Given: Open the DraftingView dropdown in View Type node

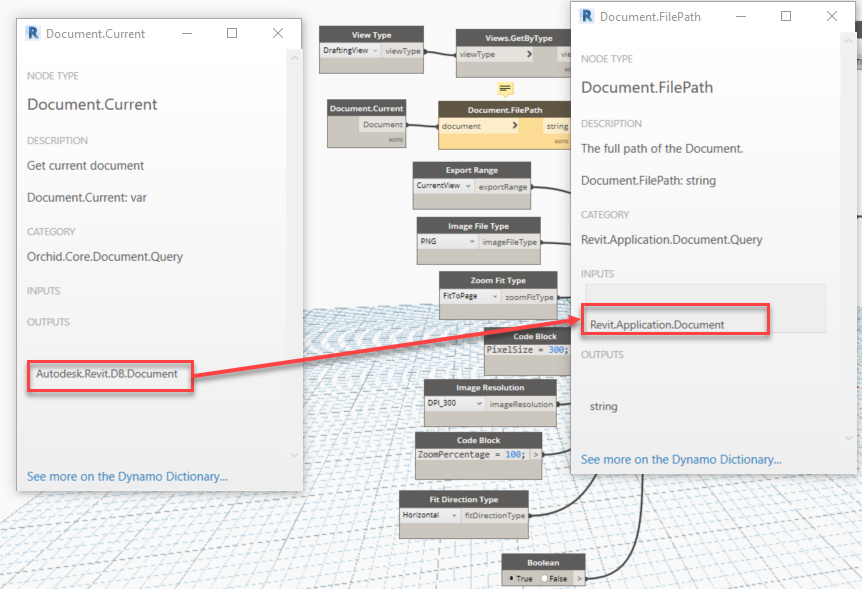Looking at the screenshot, I should 350,51.
